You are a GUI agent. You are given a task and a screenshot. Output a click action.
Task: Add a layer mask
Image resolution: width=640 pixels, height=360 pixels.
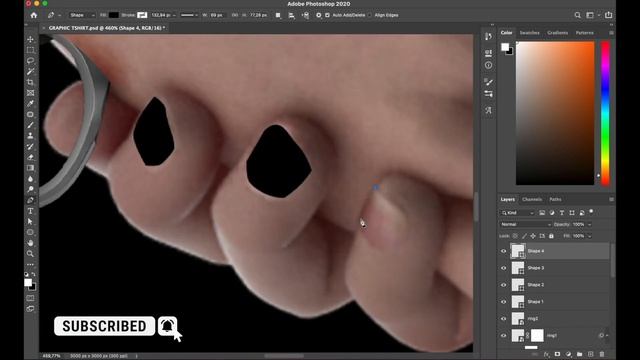point(557,354)
